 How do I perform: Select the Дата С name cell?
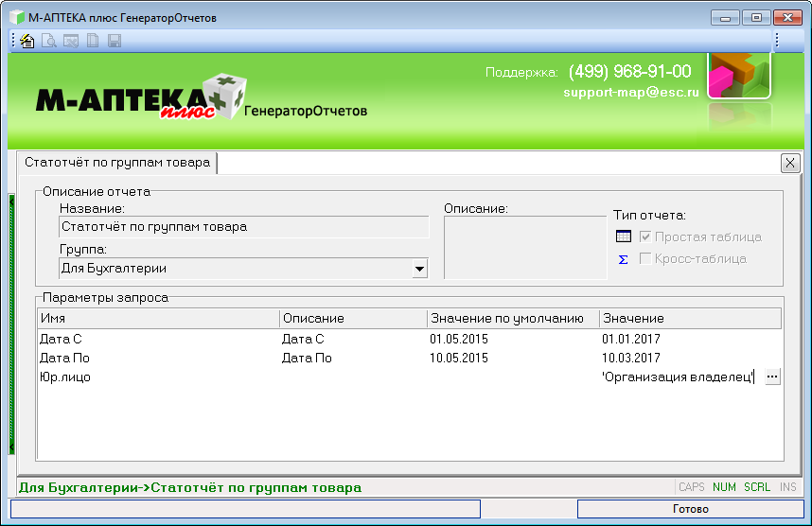coord(61,339)
